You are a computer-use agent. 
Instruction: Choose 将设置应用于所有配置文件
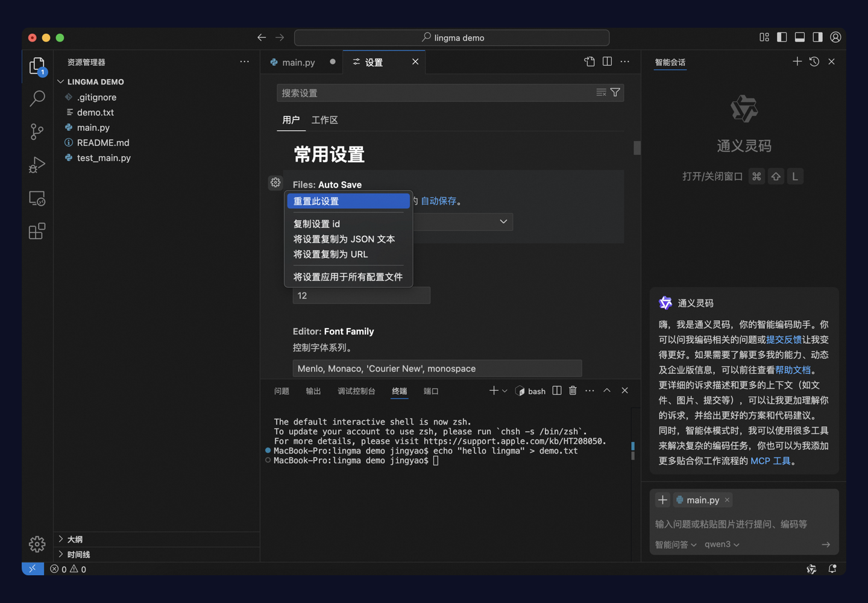(x=348, y=277)
